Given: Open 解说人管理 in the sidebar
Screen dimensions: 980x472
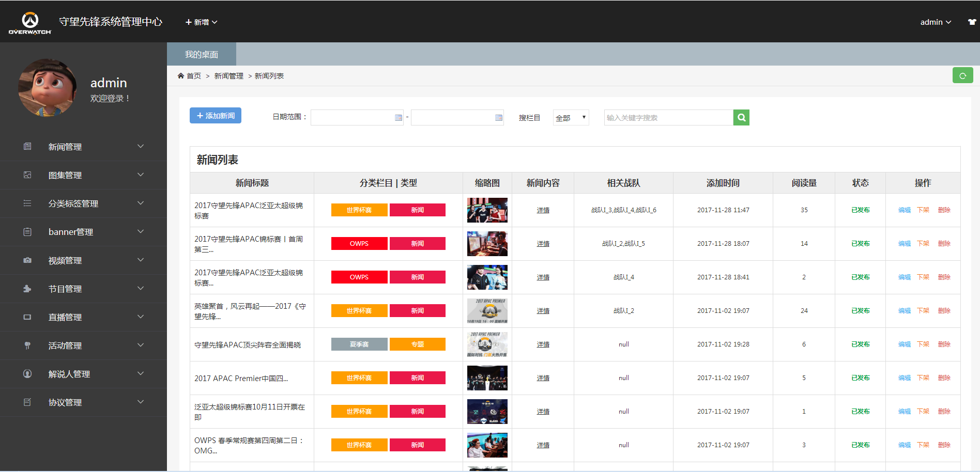Looking at the screenshot, I should [x=83, y=374].
